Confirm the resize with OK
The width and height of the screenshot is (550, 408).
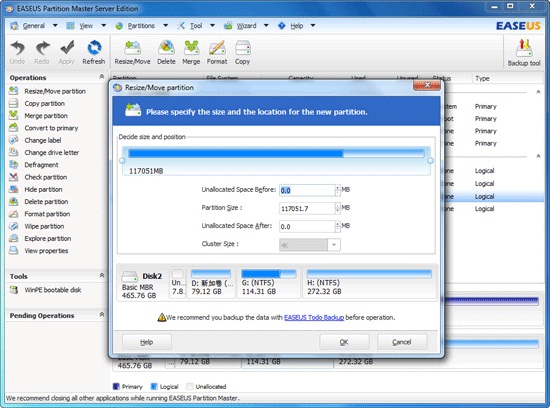click(x=344, y=342)
